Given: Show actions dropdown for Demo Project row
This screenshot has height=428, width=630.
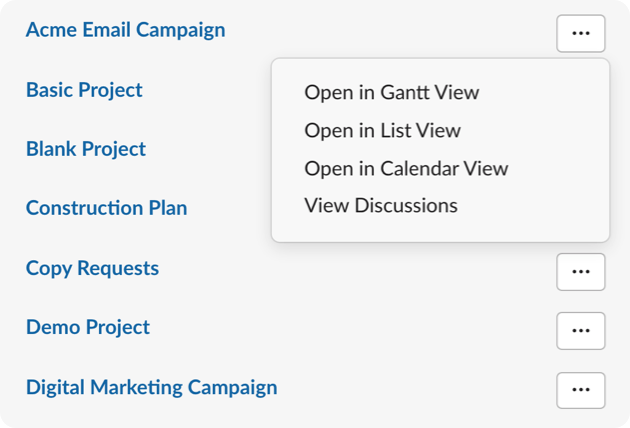Looking at the screenshot, I should (581, 330).
